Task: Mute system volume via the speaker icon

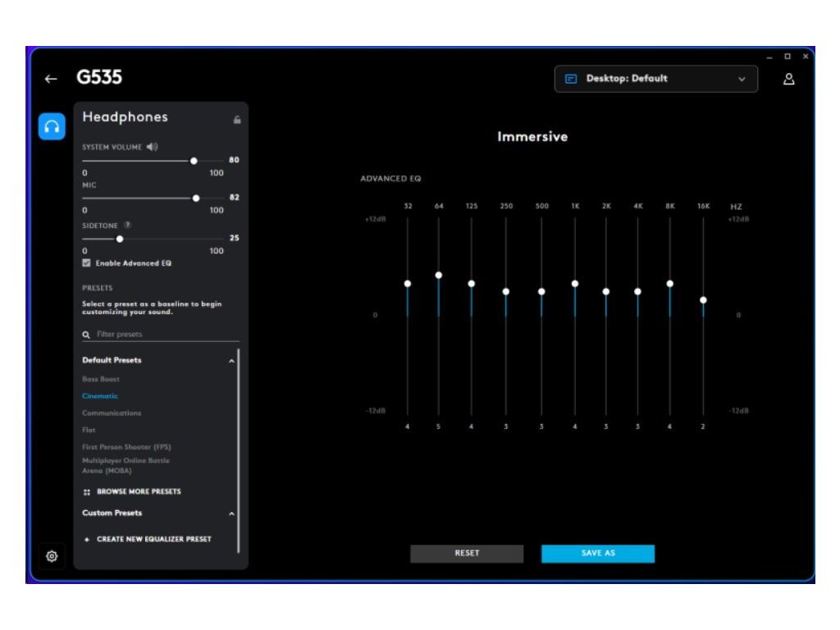Action: click(x=152, y=147)
